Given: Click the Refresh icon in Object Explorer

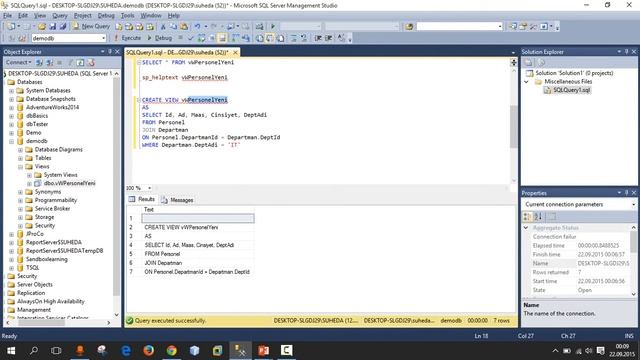Looking at the screenshot, I should coord(80,62).
